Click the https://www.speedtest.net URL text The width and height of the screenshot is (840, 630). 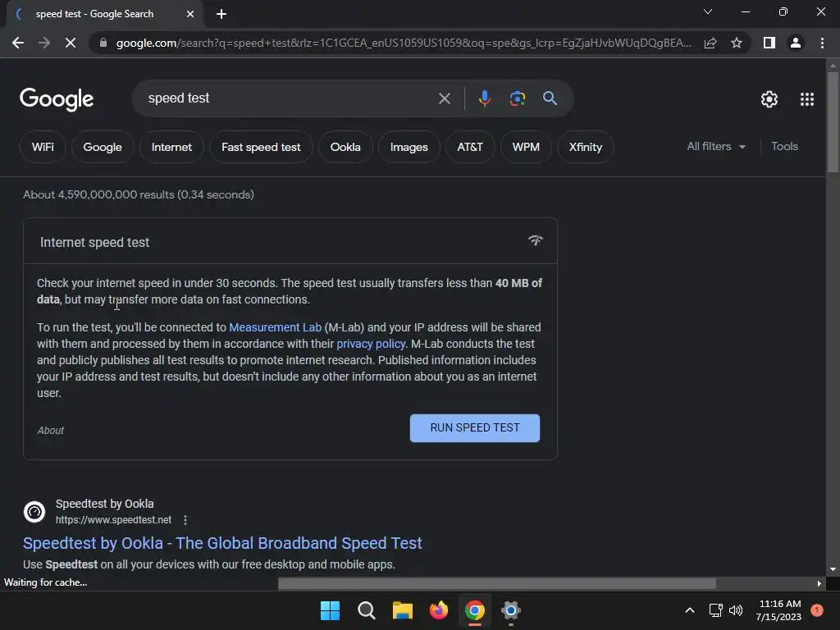113,519
